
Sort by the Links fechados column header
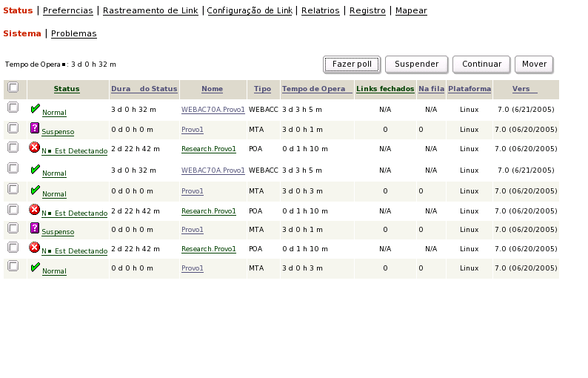coord(385,89)
